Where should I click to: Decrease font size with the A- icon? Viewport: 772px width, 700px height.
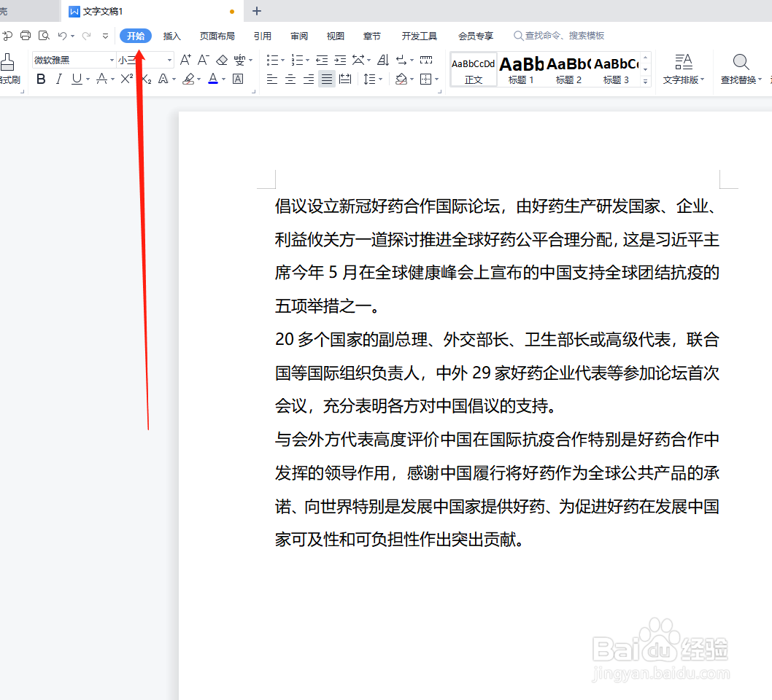pyautogui.click(x=204, y=60)
